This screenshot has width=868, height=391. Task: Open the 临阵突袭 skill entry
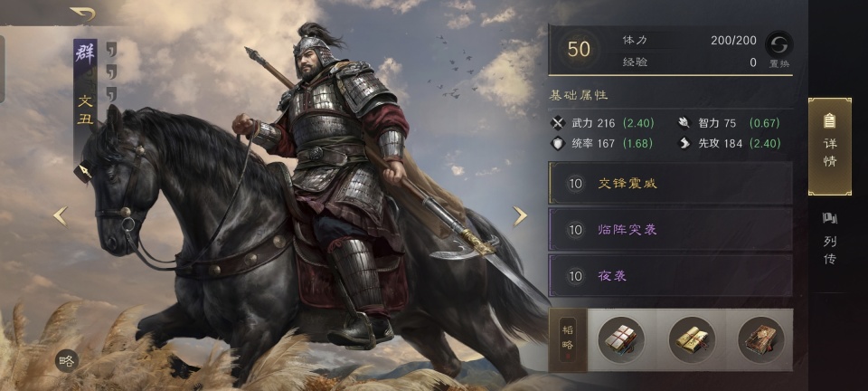tap(670, 229)
